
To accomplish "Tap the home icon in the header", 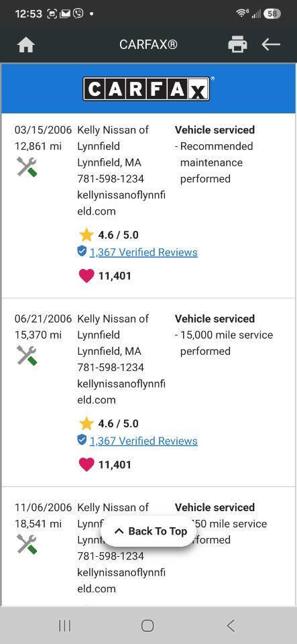I will coord(26,44).
